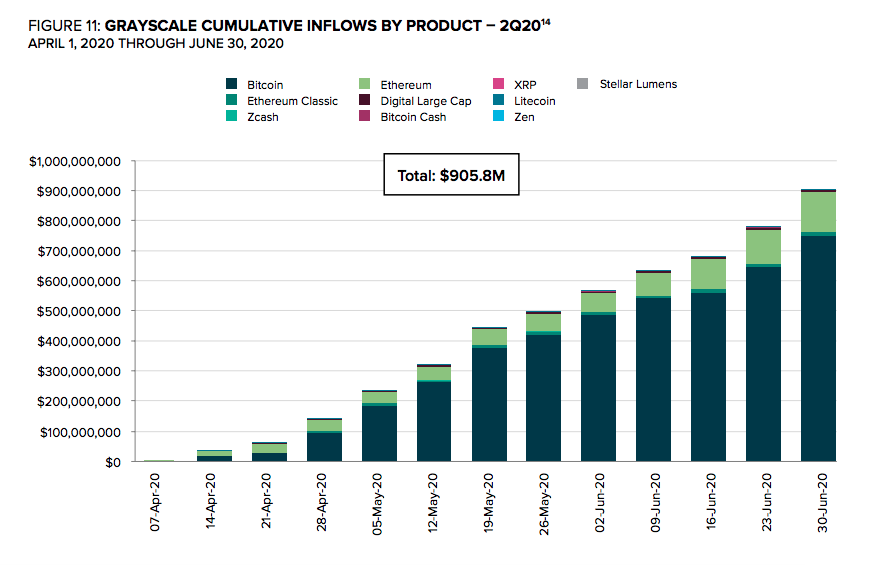Click the Ethereum Classic legend swatch
The height and width of the screenshot is (565, 870).
(x=231, y=100)
